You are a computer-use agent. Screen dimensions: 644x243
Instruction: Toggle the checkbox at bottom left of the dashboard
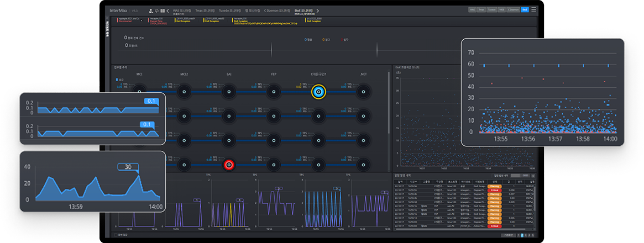[115, 235]
